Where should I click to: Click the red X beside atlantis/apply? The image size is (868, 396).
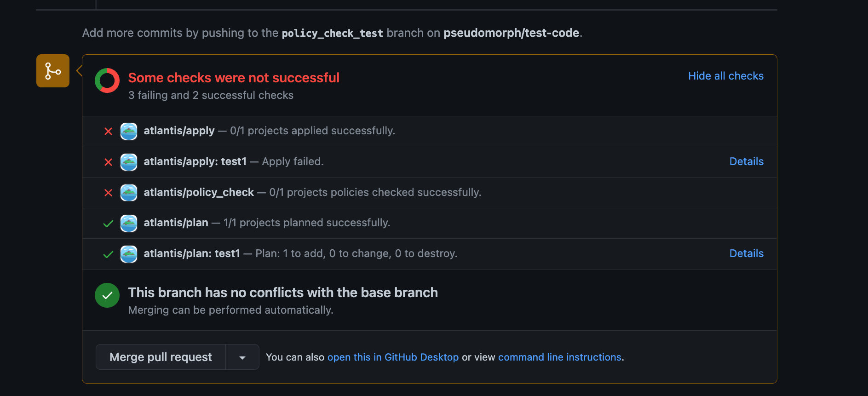pyautogui.click(x=108, y=131)
